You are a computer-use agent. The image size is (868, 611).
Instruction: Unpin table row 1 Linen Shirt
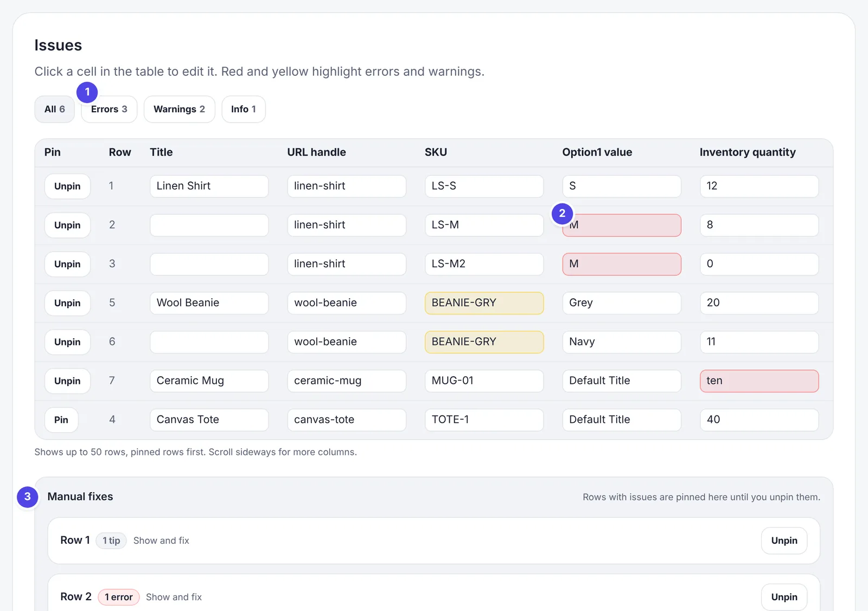pos(67,186)
